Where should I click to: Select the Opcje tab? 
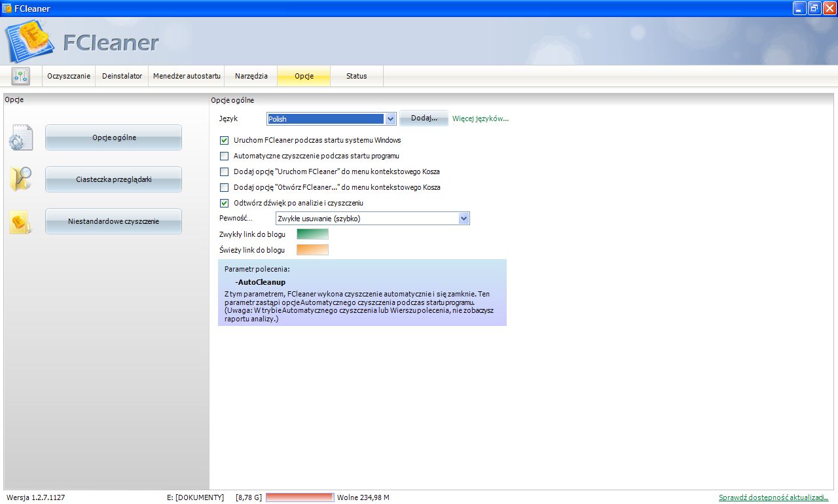(304, 76)
